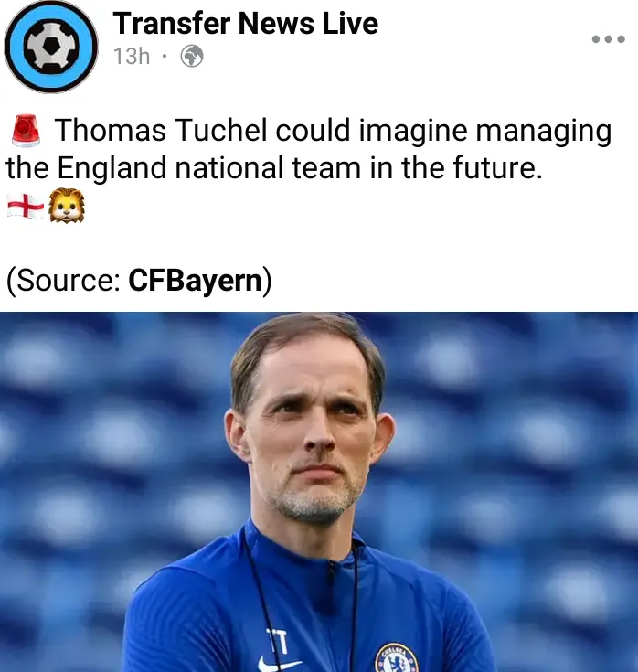
Task: Tap the TT initials on the jacket
Action: click(x=277, y=641)
